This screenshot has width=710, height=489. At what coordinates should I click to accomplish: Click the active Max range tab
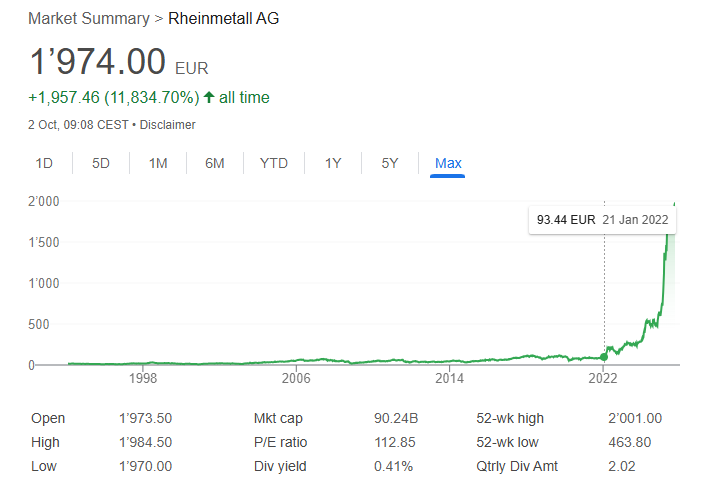pos(448,163)
